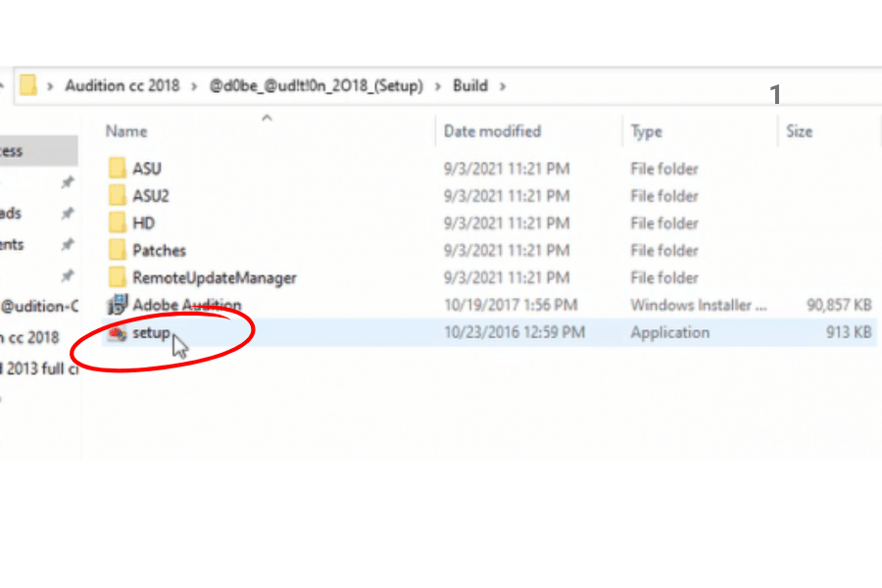Image resolution: width=882 pixels, height=588 pixels.
Task: Click the ASU folder icon
Action: (118, 169)
